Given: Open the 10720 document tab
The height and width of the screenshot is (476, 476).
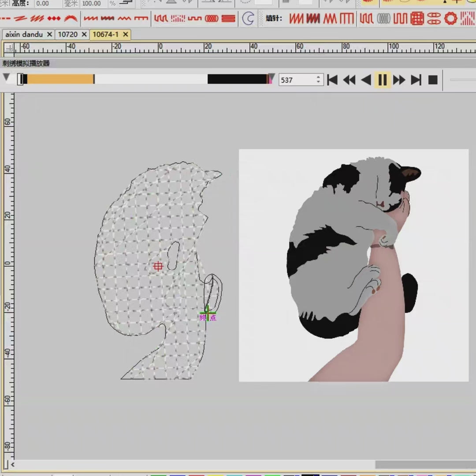Looking at the screenshot, I should coord(67,34).
